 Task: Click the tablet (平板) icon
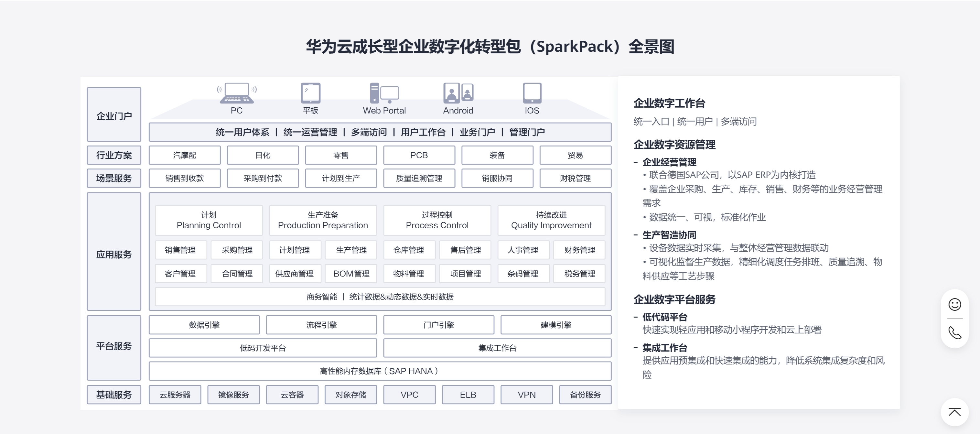point(310,93)
